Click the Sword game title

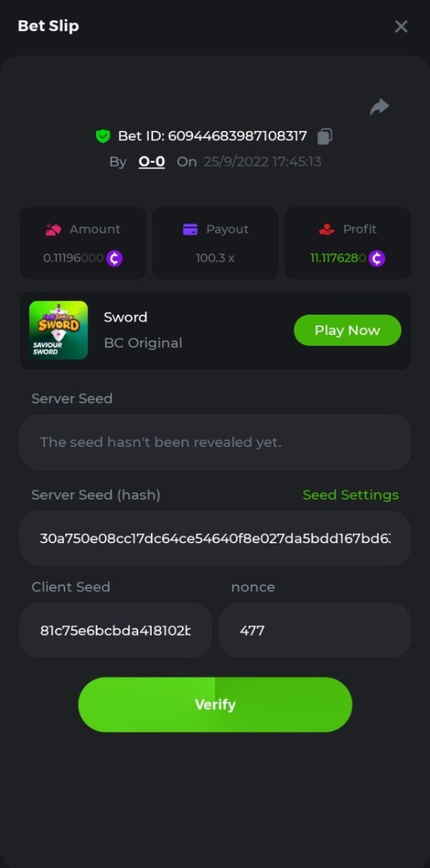[126, 317]
